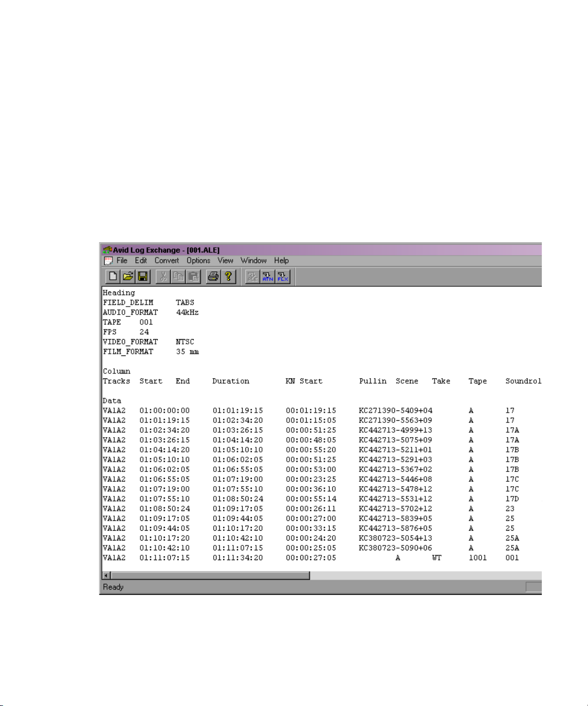The height and width of the screenshot is (706, 588).
Task: Click the 'FILM_FORMAT' text
Action: click(x=128, y=352)
